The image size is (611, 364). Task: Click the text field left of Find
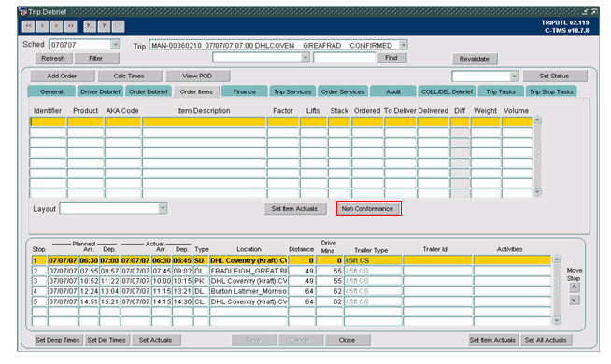click(x=345, y=58)
